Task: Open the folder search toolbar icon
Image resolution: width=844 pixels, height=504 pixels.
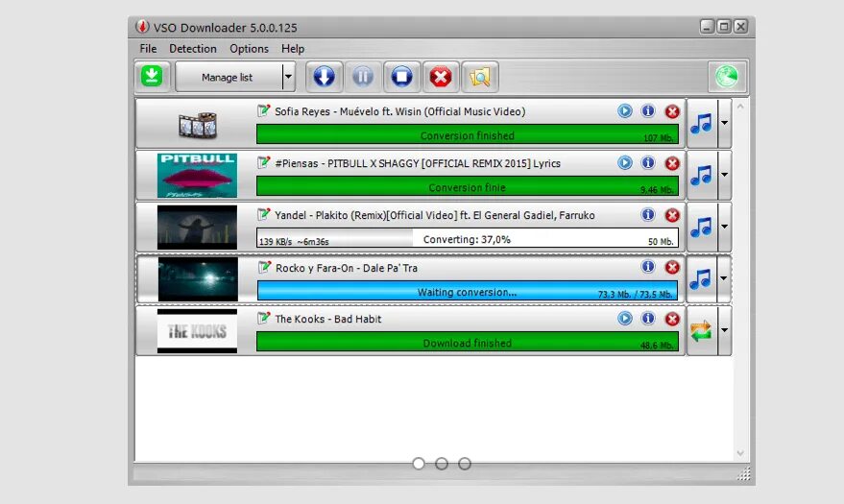Action: click(x=479, y=77)
